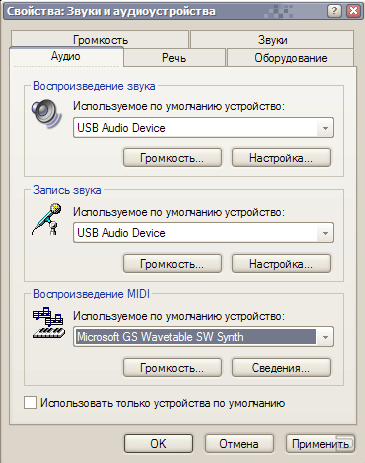The image size is (365, 463).
Task: Click Громкость button under sound playback
Action: 172,158
